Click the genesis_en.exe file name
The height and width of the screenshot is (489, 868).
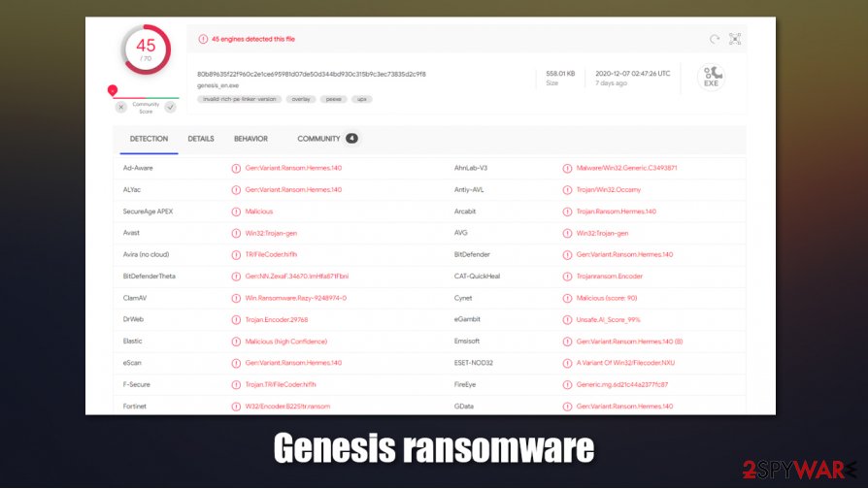pos(218,85)
